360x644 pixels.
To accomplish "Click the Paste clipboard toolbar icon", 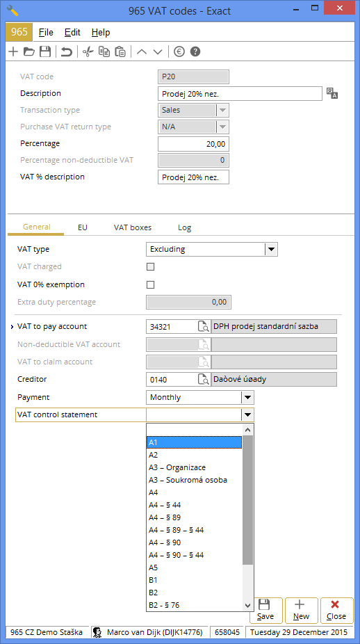I will pyautogui.click(x=120, y=51).
